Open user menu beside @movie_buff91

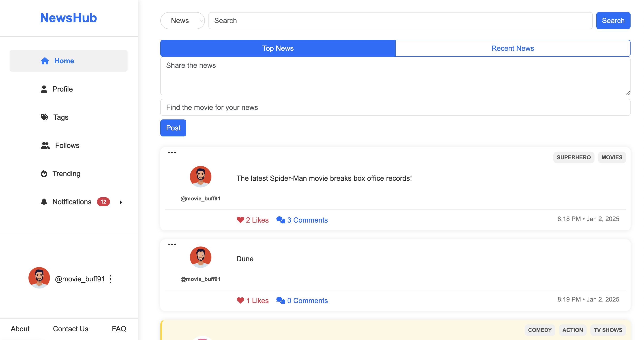(110, 279)
